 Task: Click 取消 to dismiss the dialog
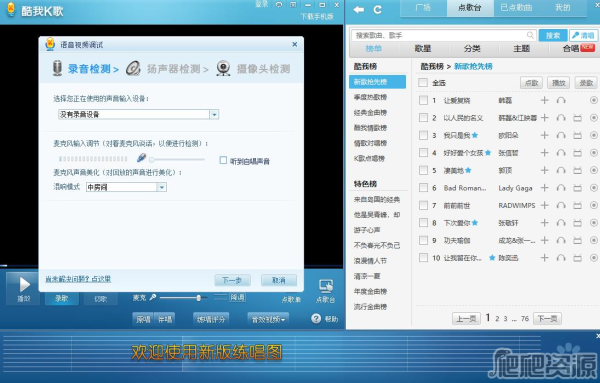point(279,280)
